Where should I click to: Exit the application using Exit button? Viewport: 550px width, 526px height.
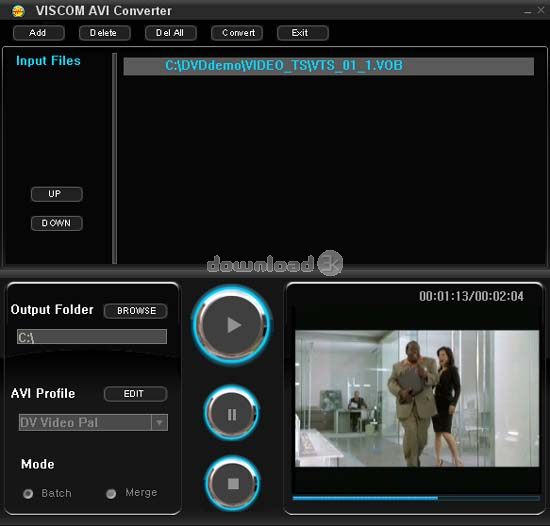click(303, 33)
